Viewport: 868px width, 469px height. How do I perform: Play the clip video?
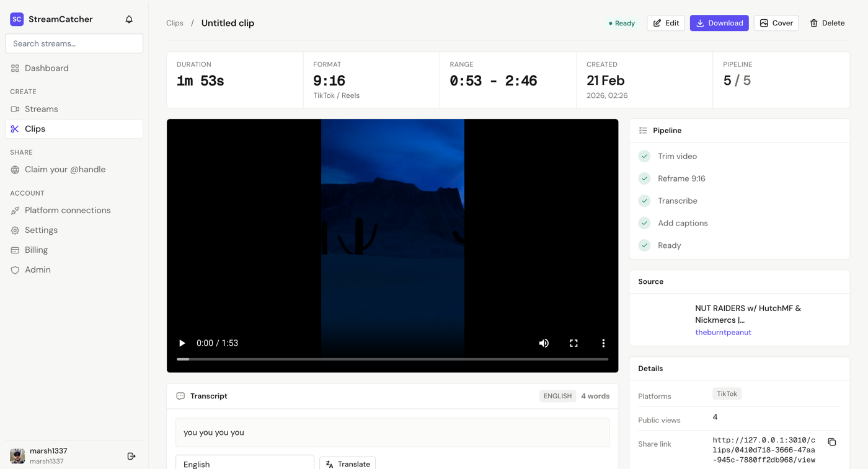[182, 343]
